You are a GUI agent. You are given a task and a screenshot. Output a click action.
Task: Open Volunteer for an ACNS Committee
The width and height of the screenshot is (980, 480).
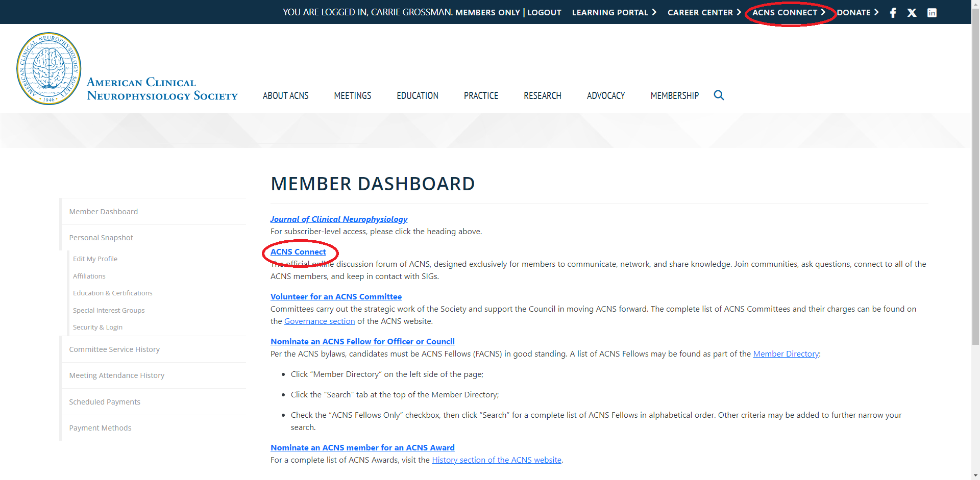coord(336,296)
